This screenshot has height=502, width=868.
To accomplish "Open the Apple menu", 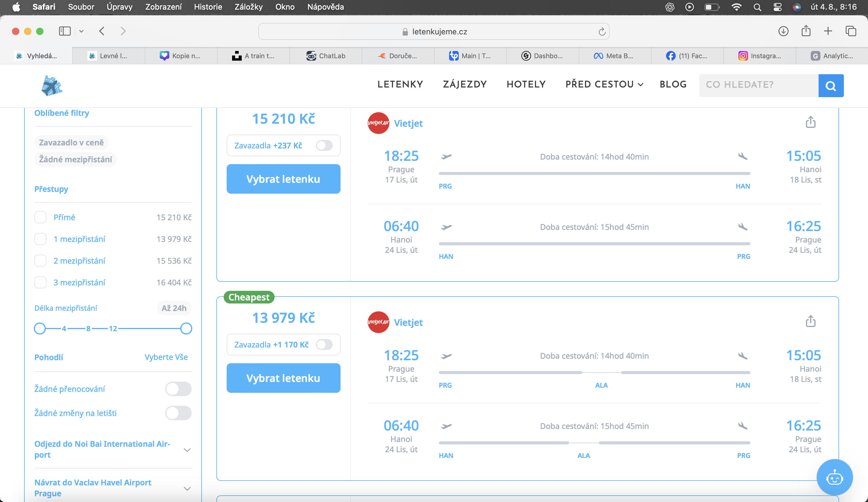I will click(x=16, y=7).
